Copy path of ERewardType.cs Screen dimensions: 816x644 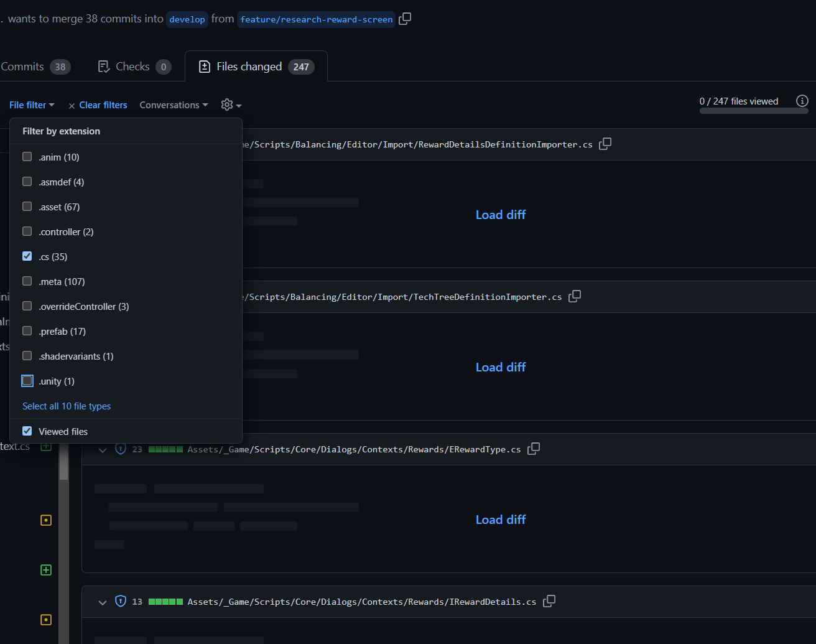point(534,449)
